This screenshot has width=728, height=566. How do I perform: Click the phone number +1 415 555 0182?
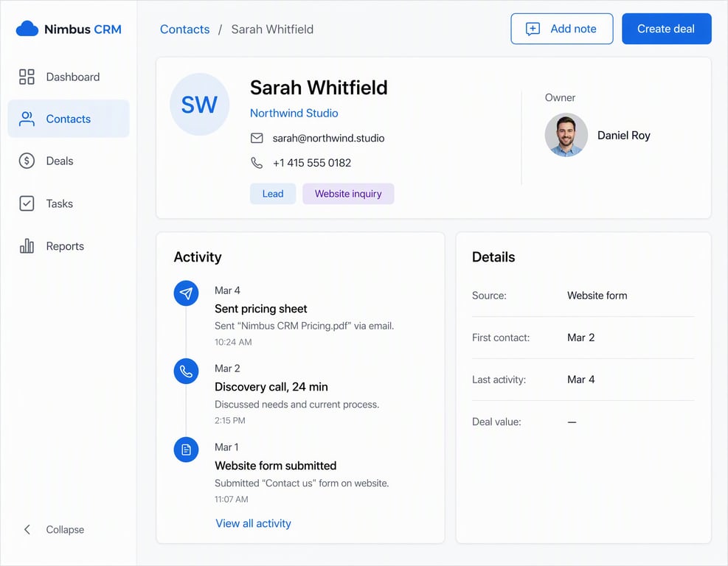311,163
